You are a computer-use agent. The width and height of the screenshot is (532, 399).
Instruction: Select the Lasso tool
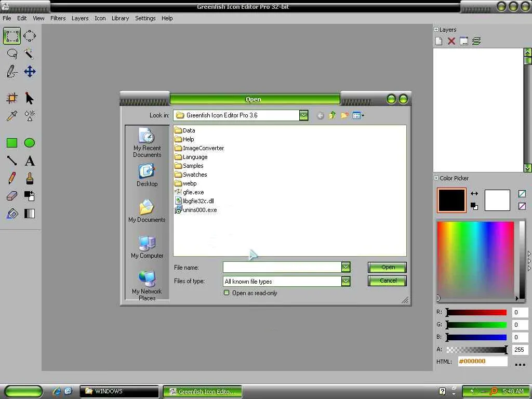click(12, 54)
